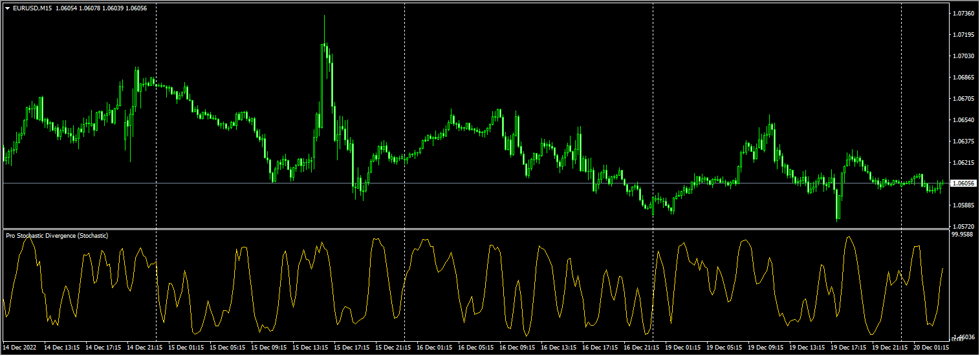The height and width of the screenshot is (356, 980).
Task: Click the 19 Dec 01:15 time label
Action: click(x=683, y=348)
